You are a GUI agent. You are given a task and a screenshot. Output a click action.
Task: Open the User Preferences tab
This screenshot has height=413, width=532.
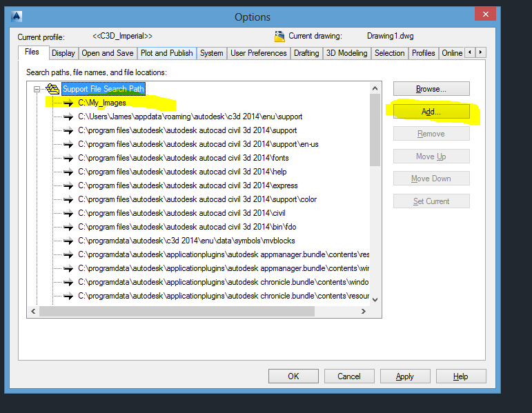[259, 53]
